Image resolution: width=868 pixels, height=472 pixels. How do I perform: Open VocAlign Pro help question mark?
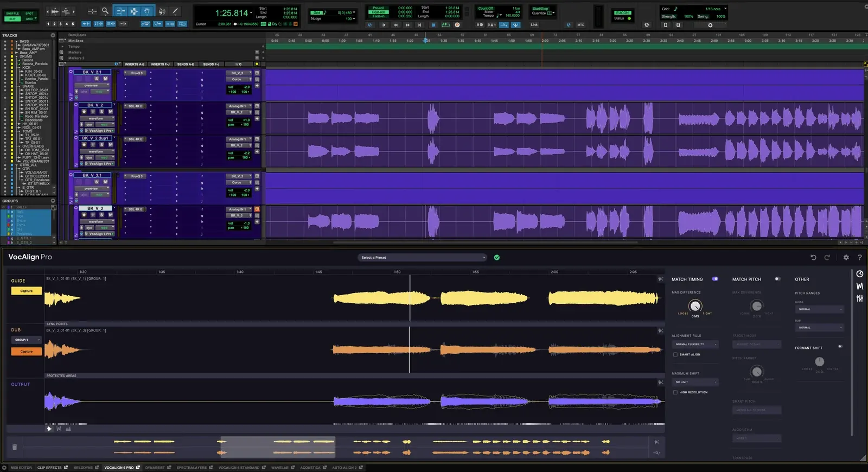[859, 257]
